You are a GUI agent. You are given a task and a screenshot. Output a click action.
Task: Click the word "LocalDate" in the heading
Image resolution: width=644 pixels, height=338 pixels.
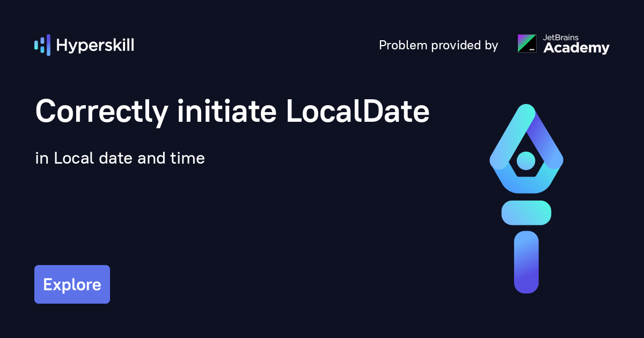click(357, 112)
